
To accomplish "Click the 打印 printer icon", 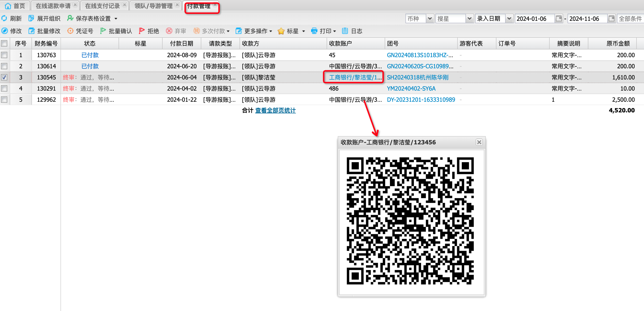I will click(x=314, y=31).
